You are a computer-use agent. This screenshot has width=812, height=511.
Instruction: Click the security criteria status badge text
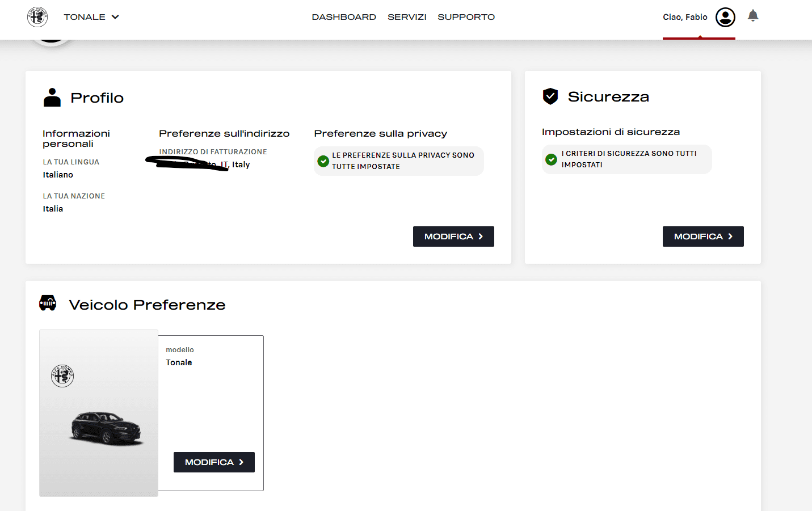[629, 159]
